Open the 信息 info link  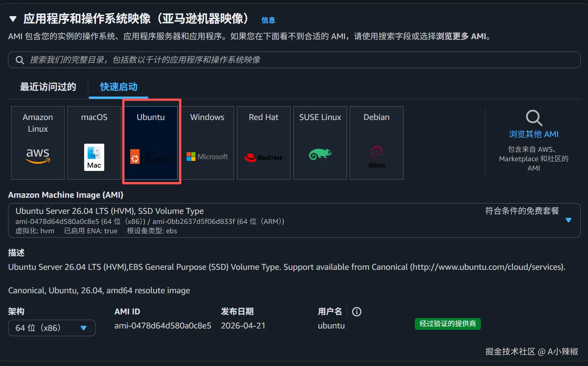point(268,20)
